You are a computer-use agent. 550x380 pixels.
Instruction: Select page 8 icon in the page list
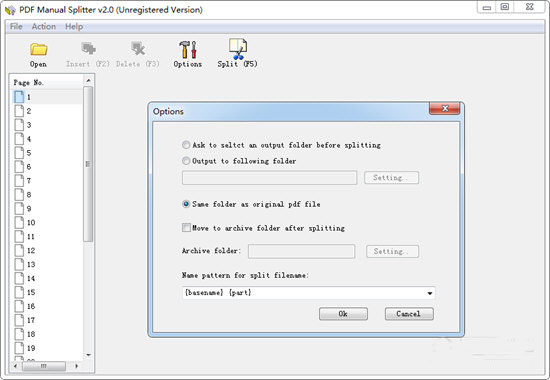[19, 194]
